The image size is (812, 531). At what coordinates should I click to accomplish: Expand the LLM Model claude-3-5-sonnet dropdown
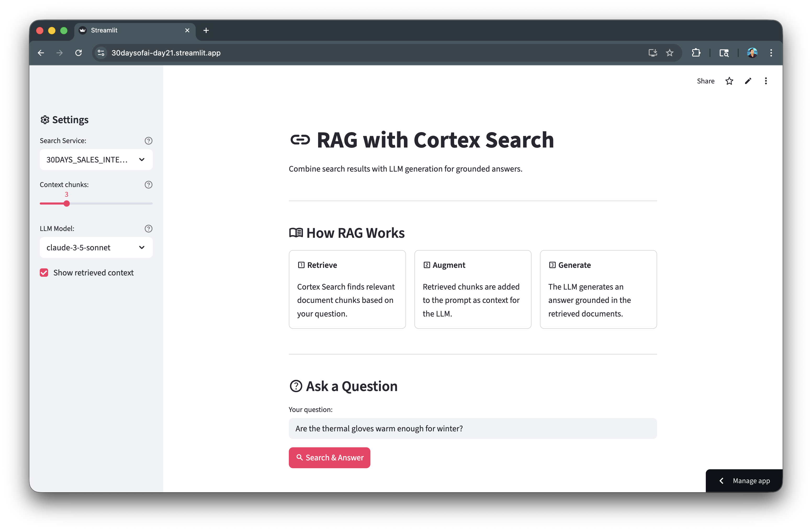(96, 248)
